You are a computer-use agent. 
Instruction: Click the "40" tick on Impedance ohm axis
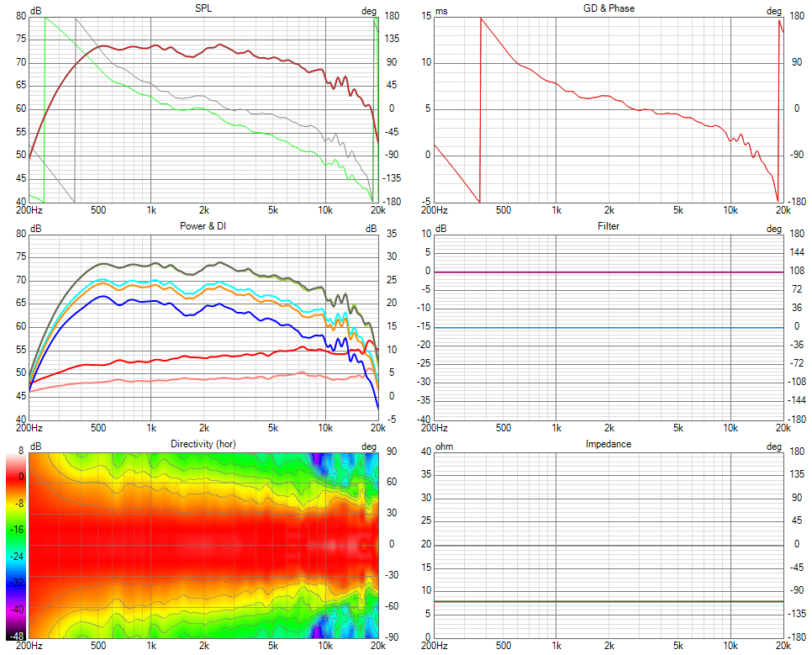coord(425,452)
